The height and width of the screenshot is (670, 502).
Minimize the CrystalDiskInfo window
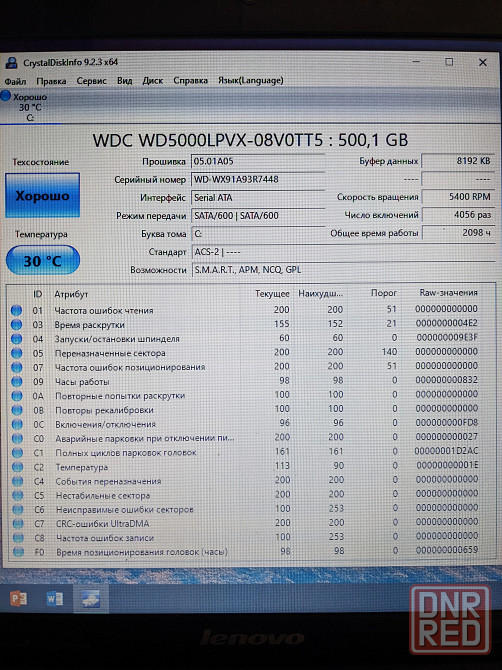(x=417, y=62)
